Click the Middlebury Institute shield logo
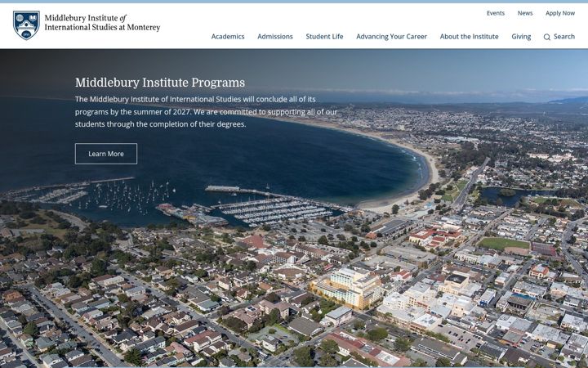 [26, 25]
